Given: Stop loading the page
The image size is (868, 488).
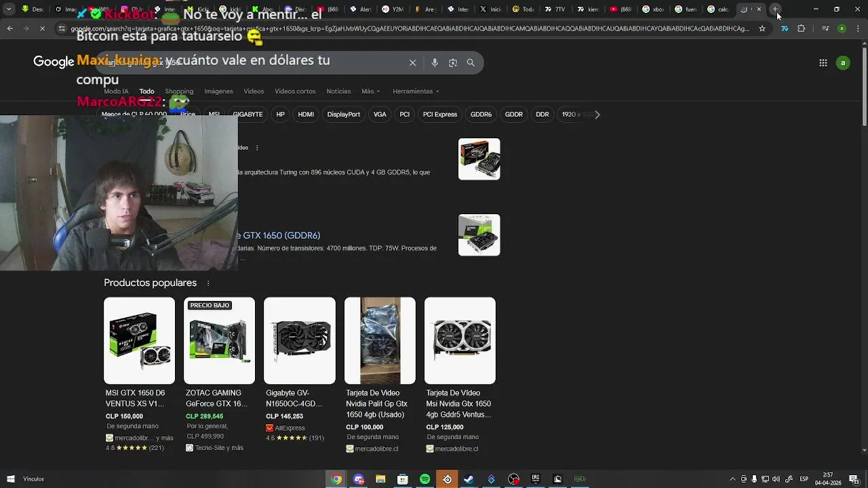Looking at the screenshot, I should click(42, 28).
